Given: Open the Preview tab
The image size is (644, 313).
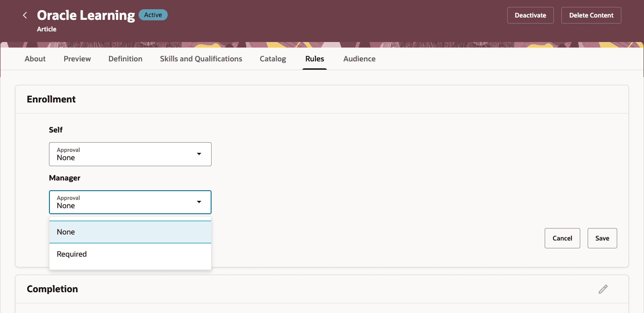Looking at the screenshot, I should 77,59.
